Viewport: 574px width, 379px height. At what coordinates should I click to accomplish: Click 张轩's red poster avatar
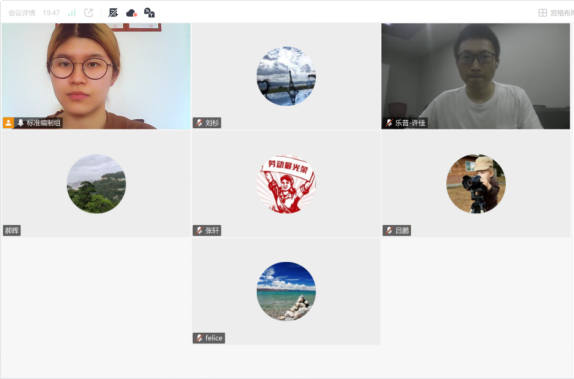tap(286, 184)
